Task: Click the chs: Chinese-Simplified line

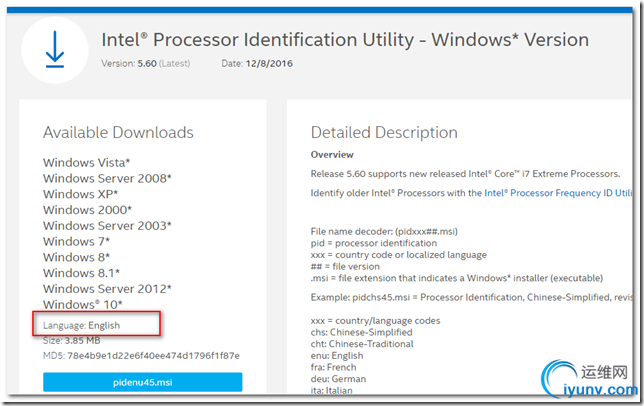Action: pos(361,332)
